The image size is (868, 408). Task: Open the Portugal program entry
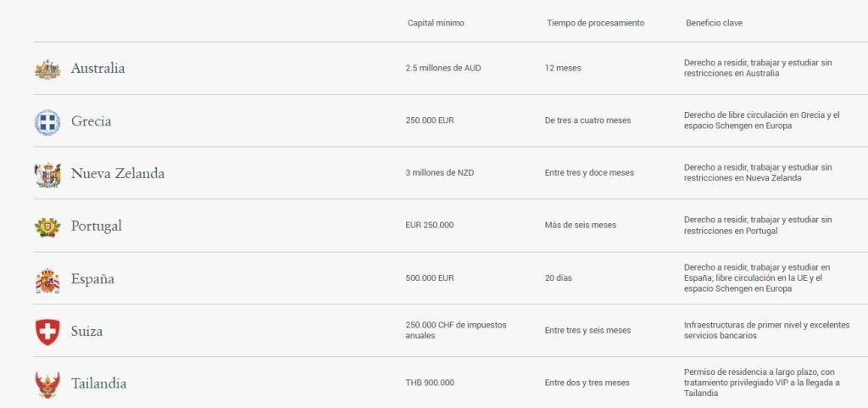coord(97,226)
